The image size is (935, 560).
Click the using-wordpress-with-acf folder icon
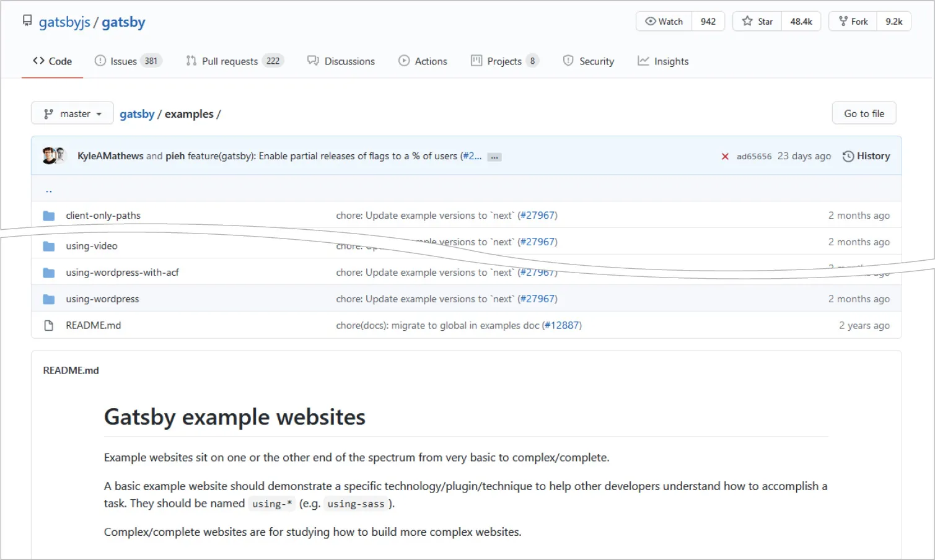(x=49, y=273)
